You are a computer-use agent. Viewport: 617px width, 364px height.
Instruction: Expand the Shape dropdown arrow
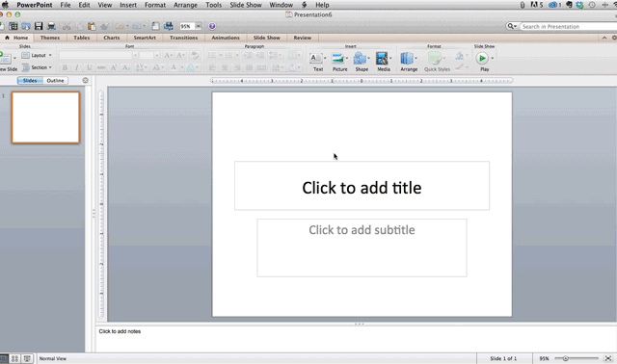368,59
